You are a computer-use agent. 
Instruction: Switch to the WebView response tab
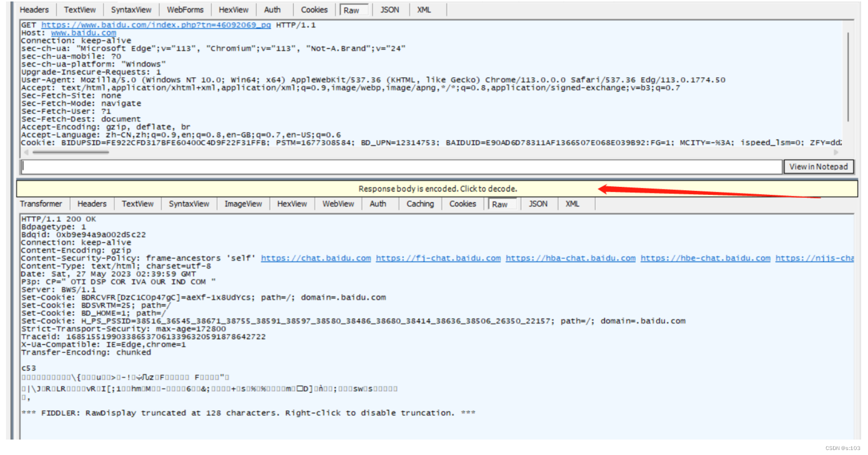[x=338, y=204]
